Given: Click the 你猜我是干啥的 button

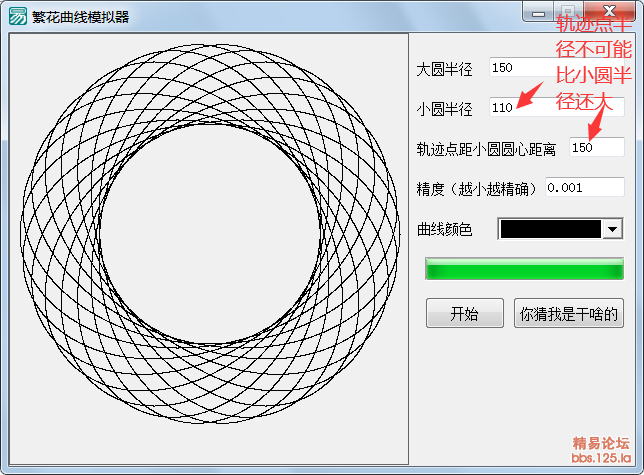Looking at the screenshot, I should tap(569, 313).
